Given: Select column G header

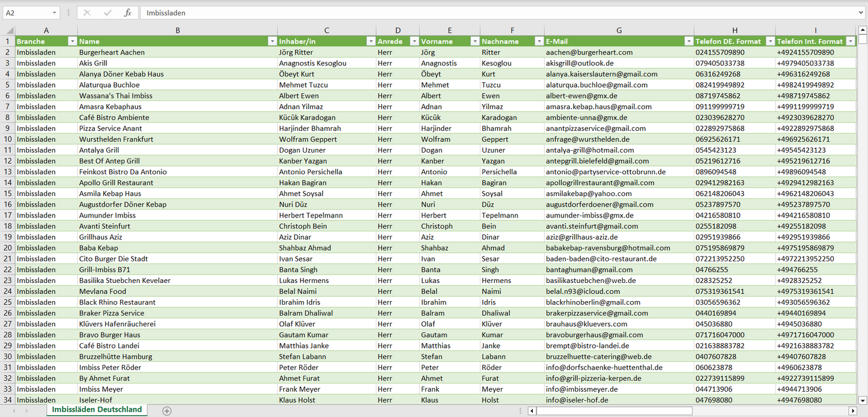Looking at the screenshot, I should pos(619,30).
